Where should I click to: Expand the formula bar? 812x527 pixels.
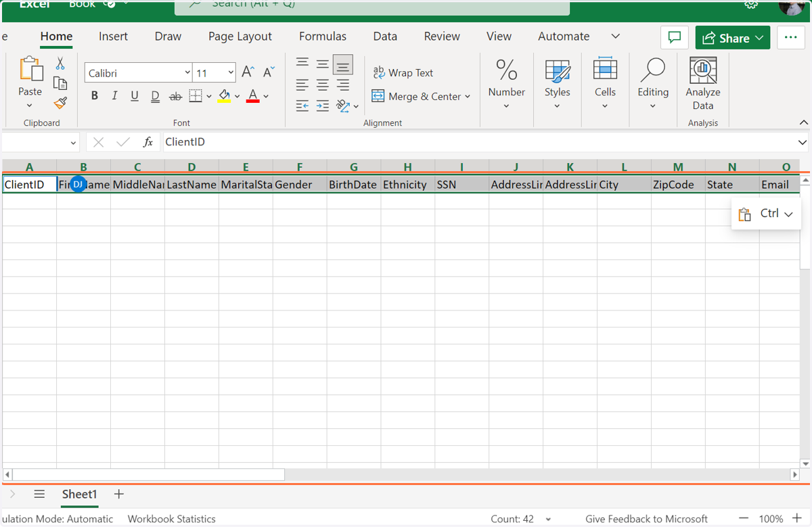tap(803, 142)
